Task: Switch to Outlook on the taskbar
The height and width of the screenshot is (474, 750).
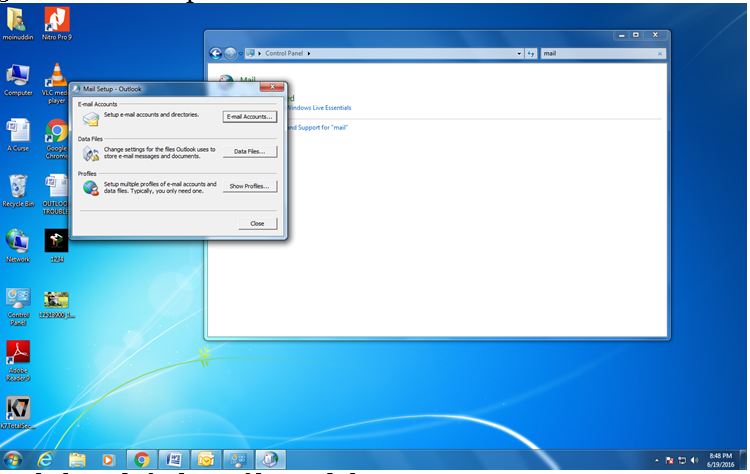Action: [x=206, y=460]
